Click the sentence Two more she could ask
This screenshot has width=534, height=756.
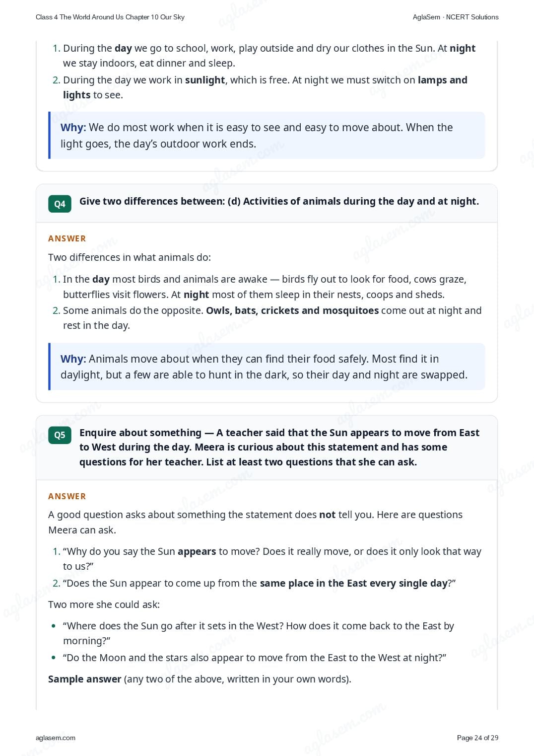(x=104, y=605)
